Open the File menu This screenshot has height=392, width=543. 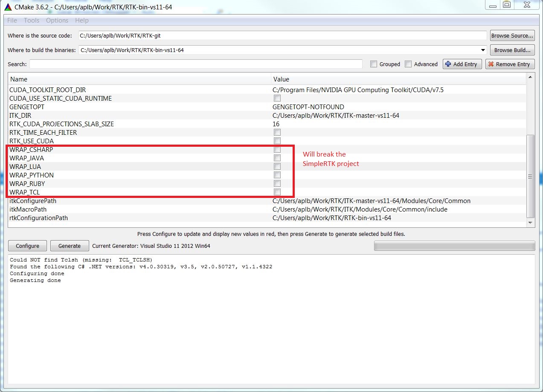(12, 20)
